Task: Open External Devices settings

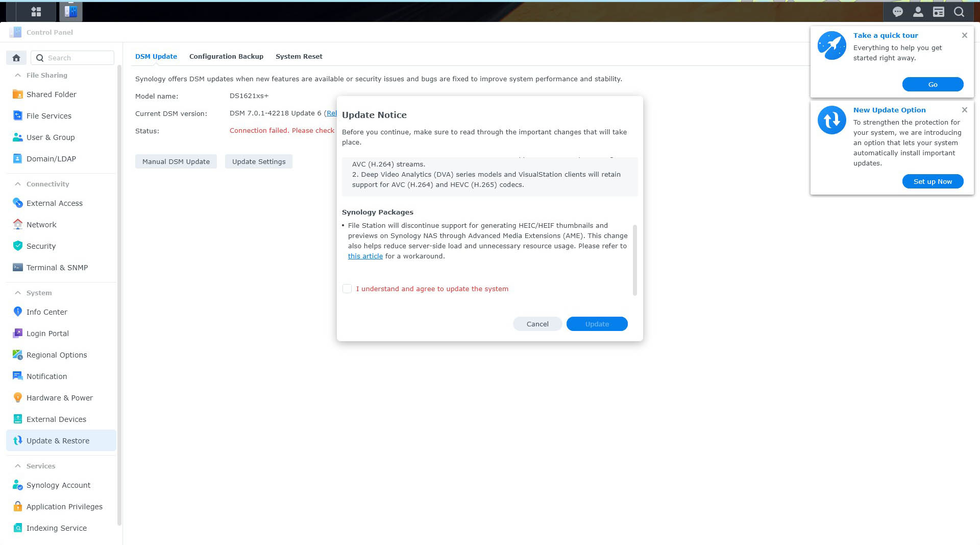Action: coord(61,419)
